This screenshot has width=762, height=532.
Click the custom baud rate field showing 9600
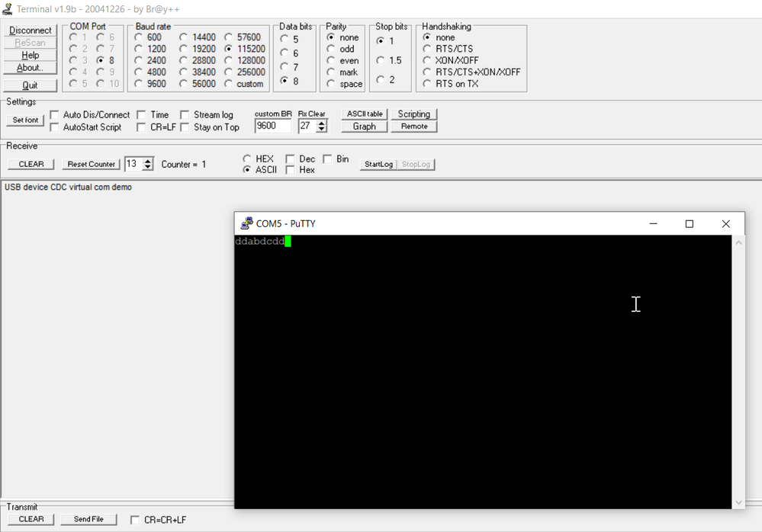pos(272,126)
